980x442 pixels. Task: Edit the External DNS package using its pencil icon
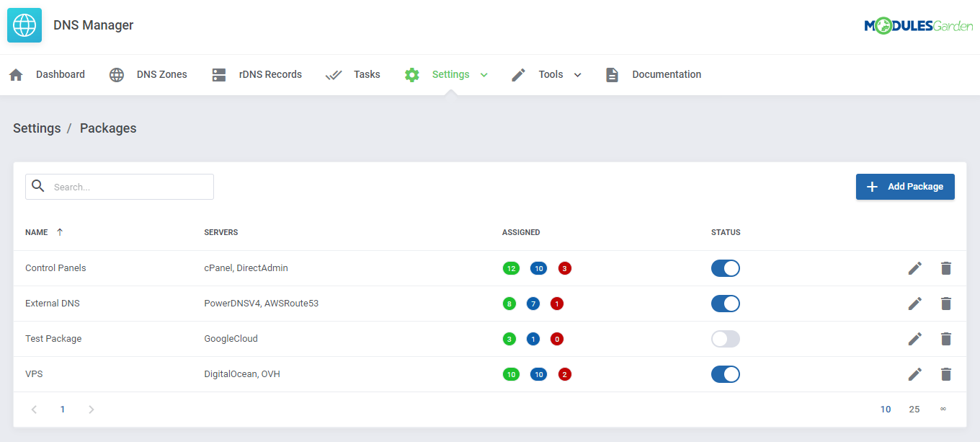(x=914, y=303)
